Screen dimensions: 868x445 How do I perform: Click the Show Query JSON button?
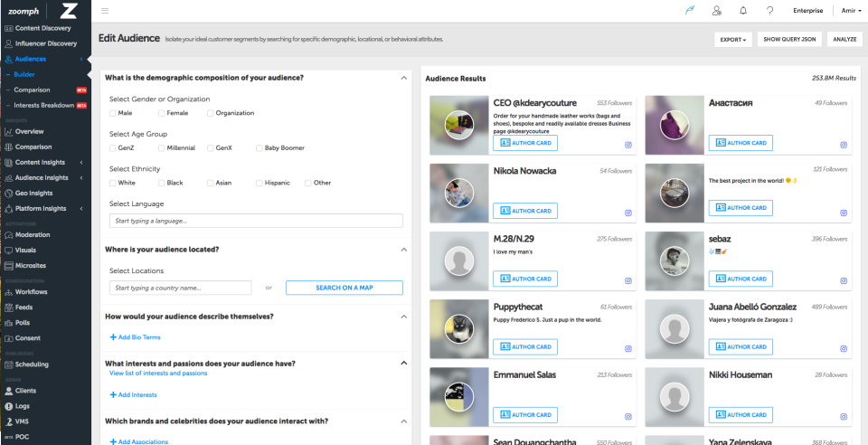789,39
